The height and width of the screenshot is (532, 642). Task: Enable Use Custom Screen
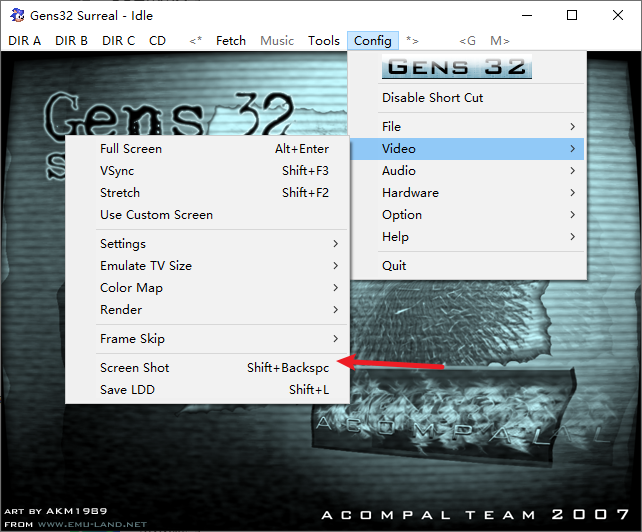207,215
